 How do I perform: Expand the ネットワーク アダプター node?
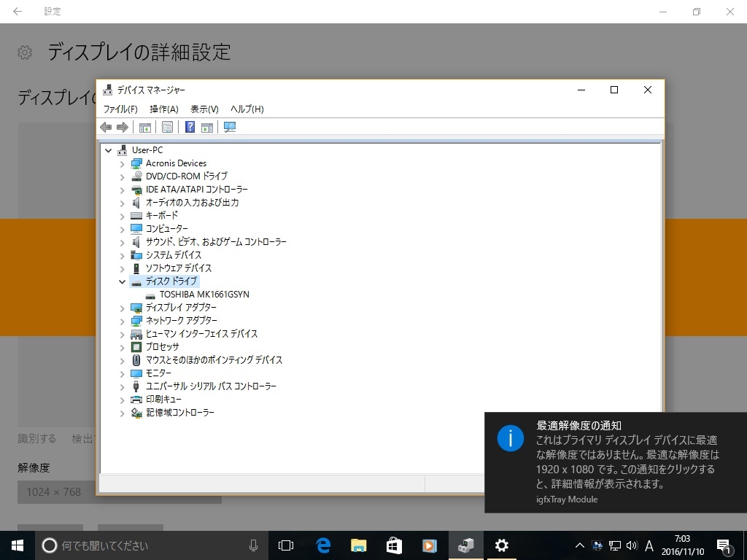tap(123, 322)
